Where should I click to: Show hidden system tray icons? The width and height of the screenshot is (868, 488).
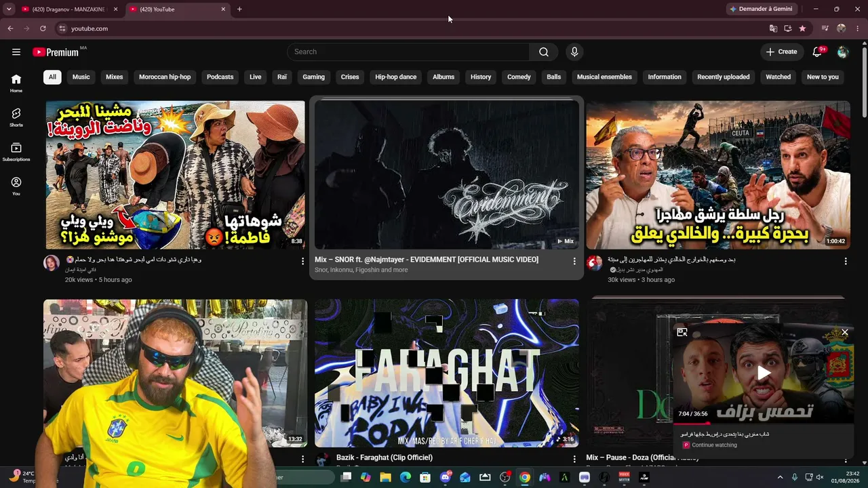780,477
